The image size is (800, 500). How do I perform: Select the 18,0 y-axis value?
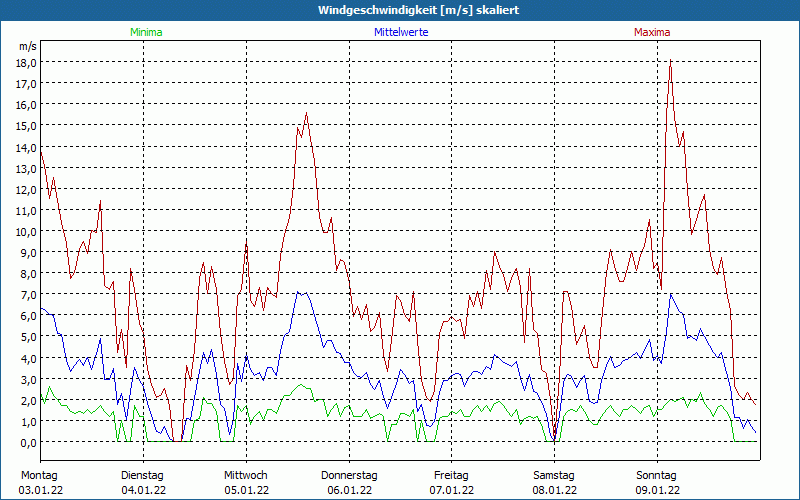pos(26,62)
